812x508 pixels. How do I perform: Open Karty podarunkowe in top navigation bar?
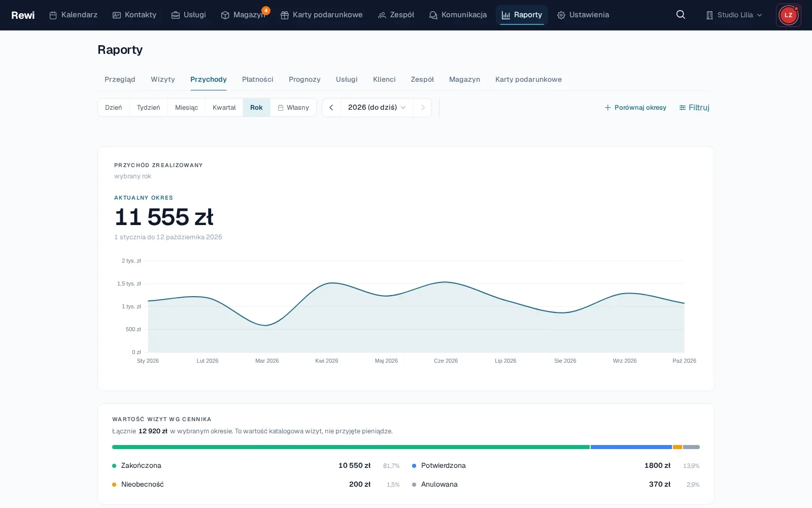click(x=322, y=15)
